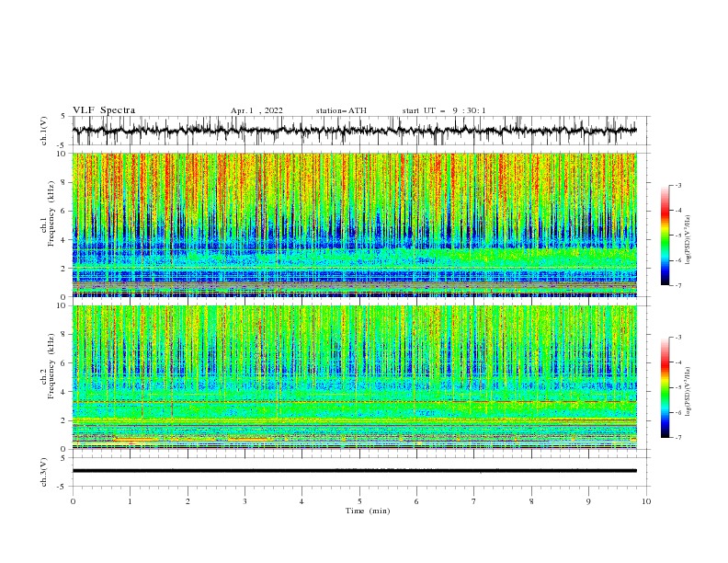
Task: Click the ch.3 flat black voltage trace
Action: click(x=355, y=471)
